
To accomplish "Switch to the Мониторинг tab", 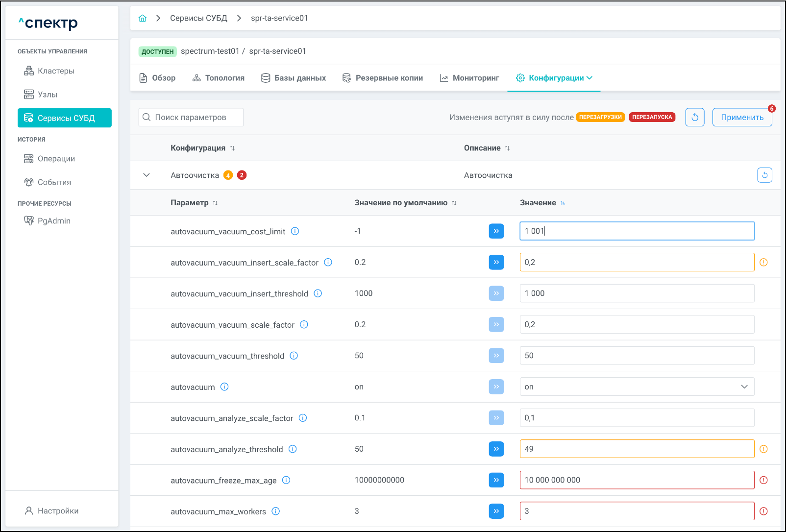I will (x=469, y=78).
